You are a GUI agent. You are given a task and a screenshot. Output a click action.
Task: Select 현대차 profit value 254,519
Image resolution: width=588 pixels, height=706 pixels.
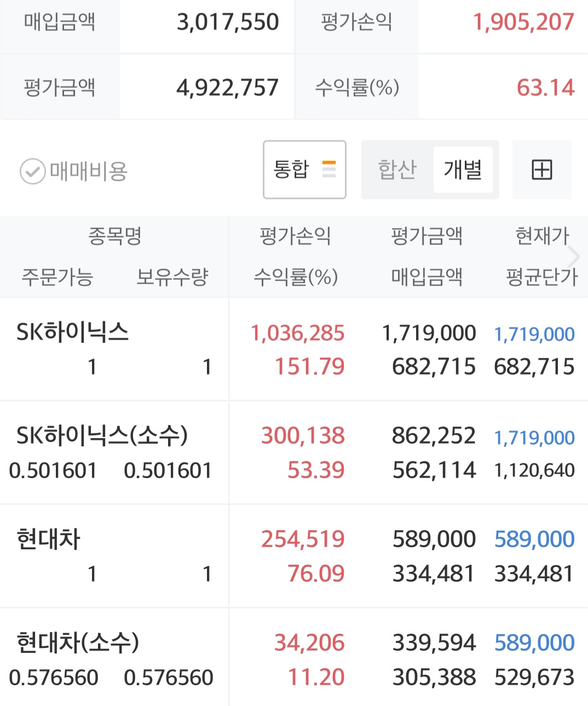pos(303,539)
